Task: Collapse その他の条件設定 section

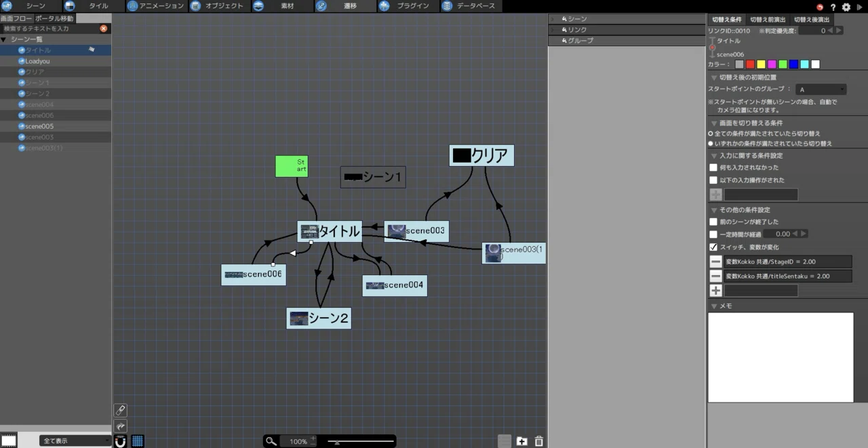Action: [x=714, y=210]
